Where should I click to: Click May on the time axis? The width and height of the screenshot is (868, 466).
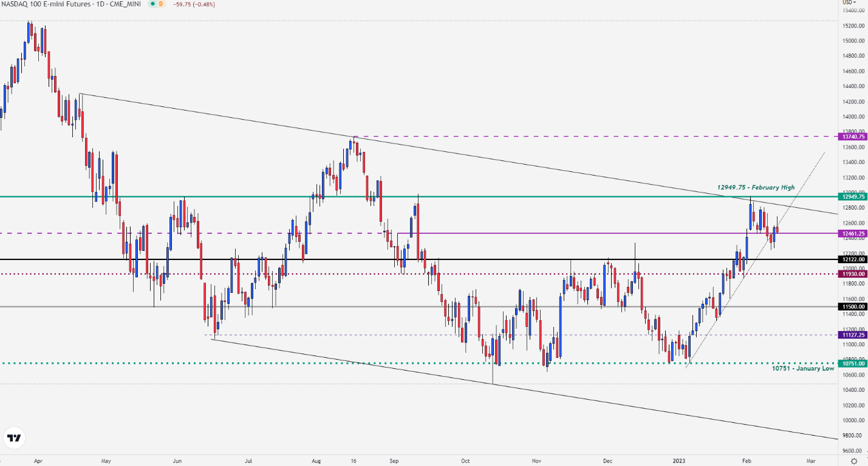[x=105, y=461]
